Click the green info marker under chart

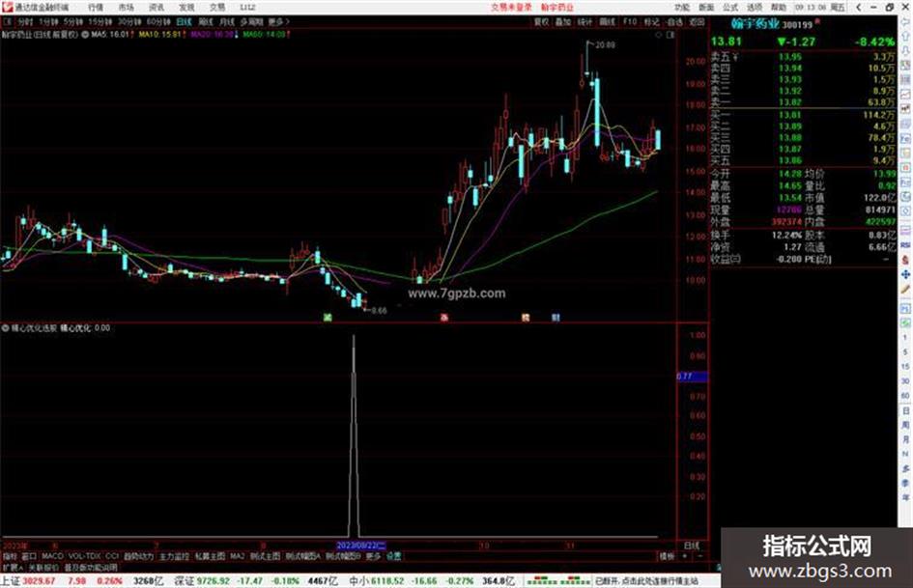click(x=328, y=318)
